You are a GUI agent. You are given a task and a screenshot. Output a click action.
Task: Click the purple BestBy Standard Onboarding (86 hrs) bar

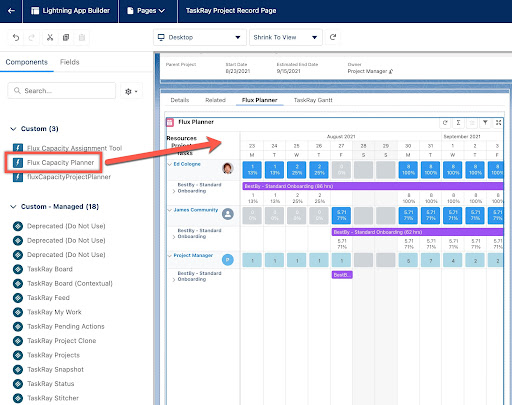[373, 186]
